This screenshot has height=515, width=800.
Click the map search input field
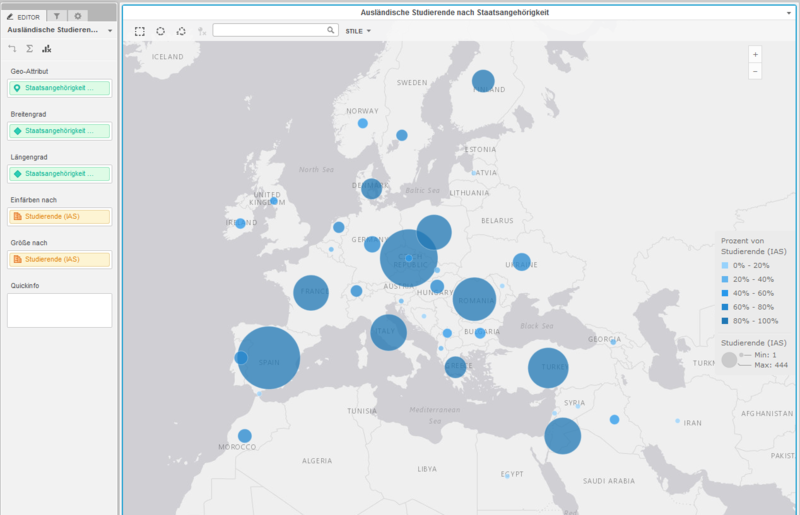click(270, 31)
